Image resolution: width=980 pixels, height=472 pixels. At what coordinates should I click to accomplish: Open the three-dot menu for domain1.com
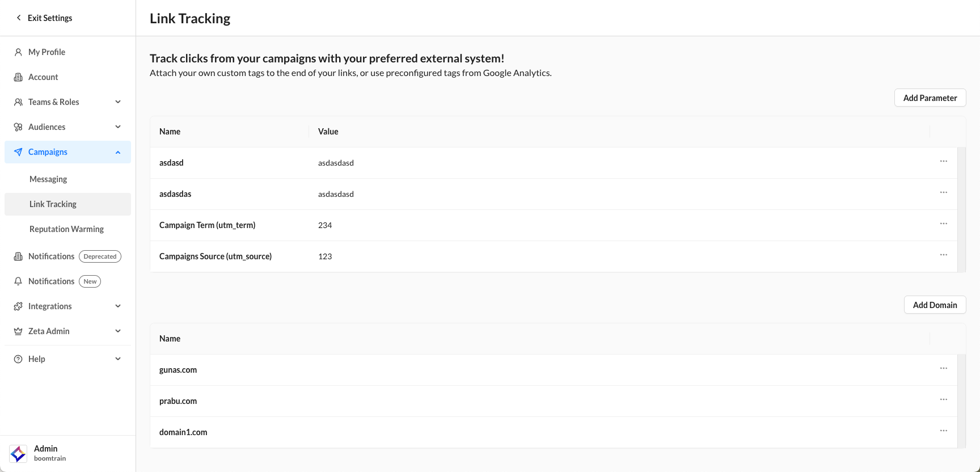943,431
